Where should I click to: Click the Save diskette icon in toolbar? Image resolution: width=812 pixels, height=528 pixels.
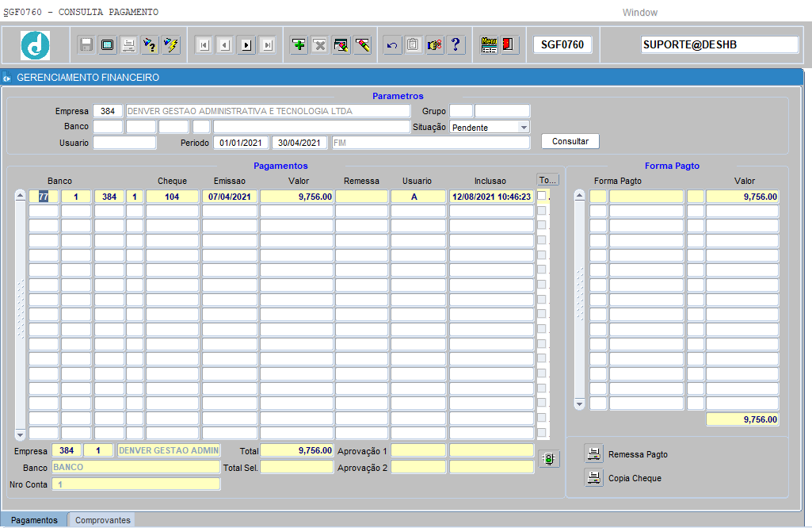[86, 45]
